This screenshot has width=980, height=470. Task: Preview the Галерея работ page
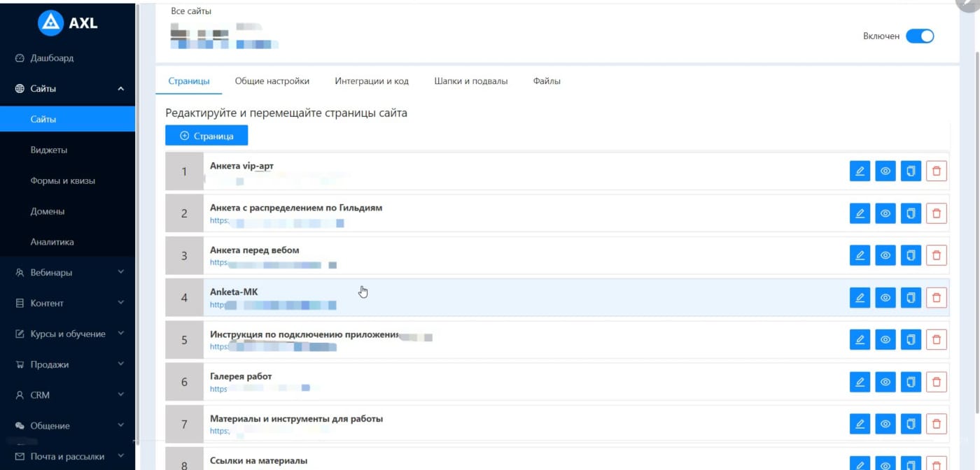coord(885,382)
